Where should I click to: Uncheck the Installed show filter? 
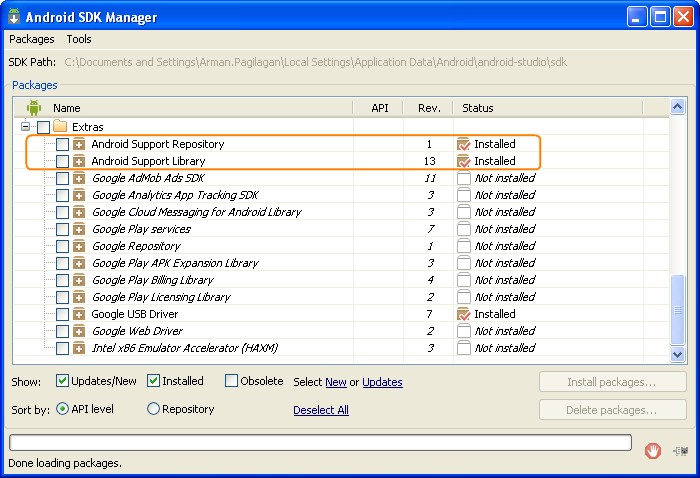pyautogui.click(x=154, y=381)
